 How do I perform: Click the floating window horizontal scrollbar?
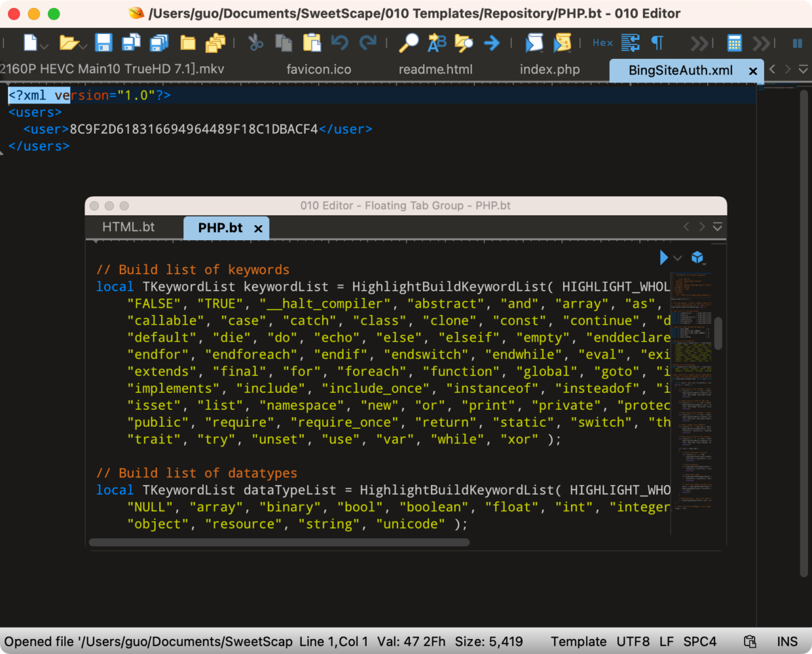[x=279, y=542]
